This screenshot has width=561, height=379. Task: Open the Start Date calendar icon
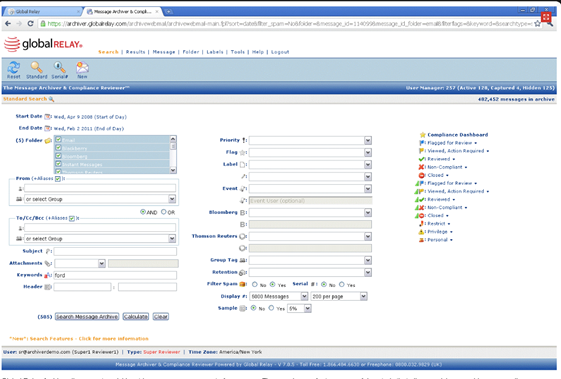[x=48, y=116]
